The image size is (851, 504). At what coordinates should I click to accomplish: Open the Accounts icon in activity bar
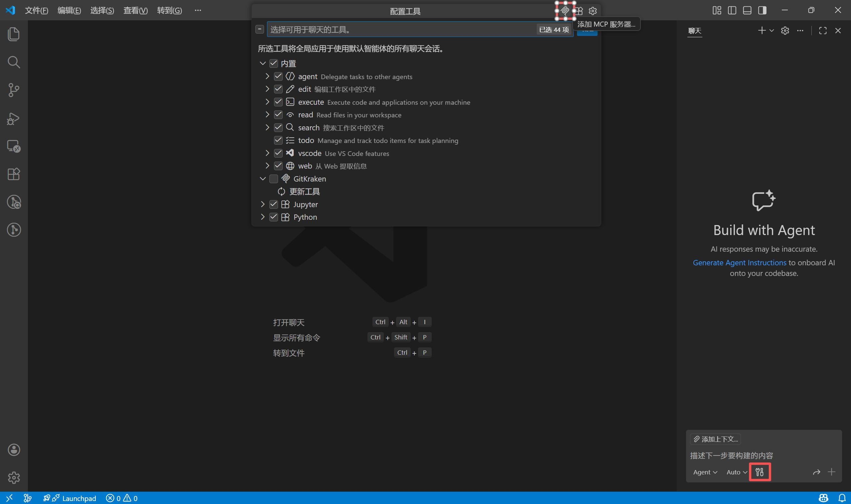(x=14, y=450)
